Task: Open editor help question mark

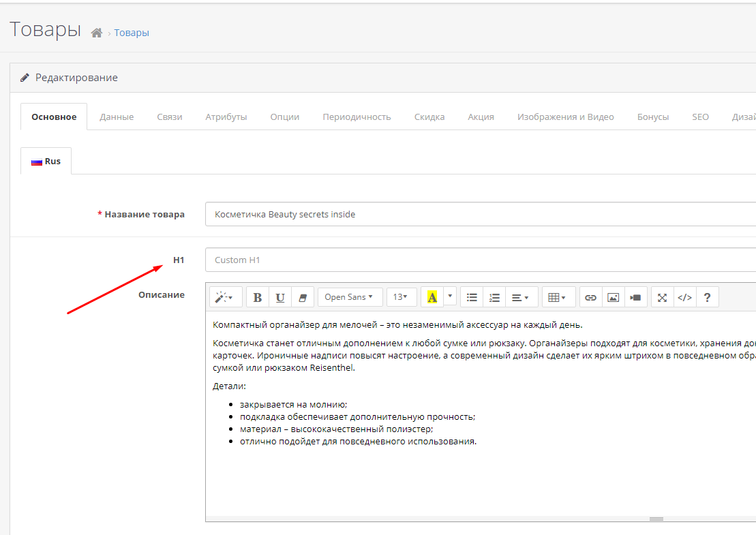Action: pos(708,297)
